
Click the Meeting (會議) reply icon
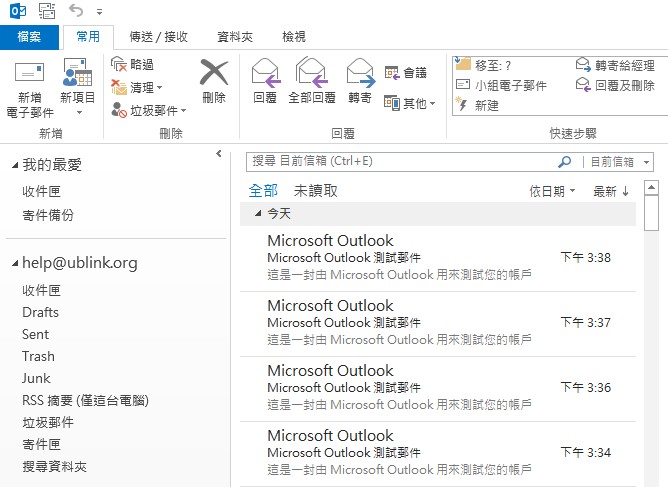[393, 72]
